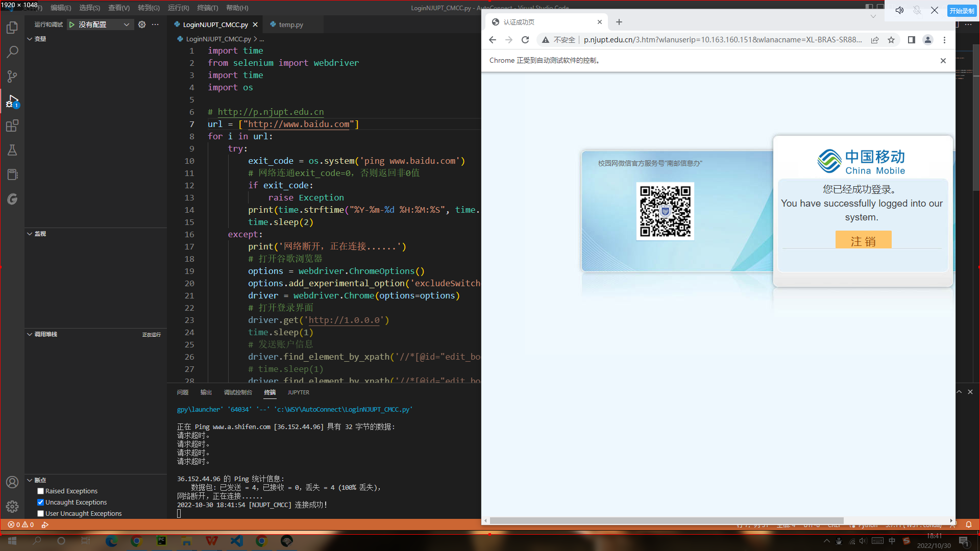Open the Extensions view
The width and height of the screenshot is (980, 551).
pyautogui.click(x=12, y=126)
